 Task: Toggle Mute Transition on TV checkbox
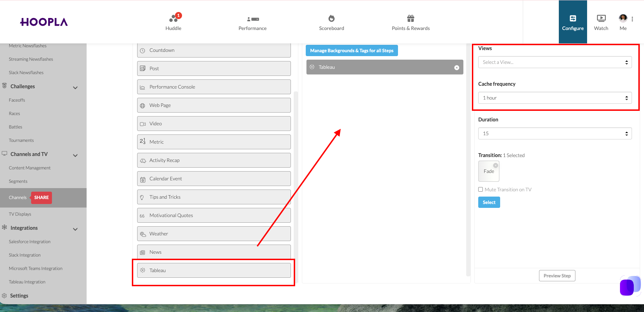pos(480,190)
